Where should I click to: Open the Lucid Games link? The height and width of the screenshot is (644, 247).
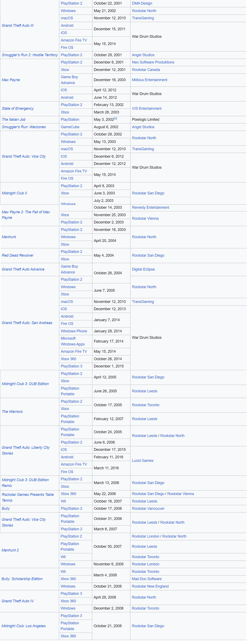(x=143, y=461)
